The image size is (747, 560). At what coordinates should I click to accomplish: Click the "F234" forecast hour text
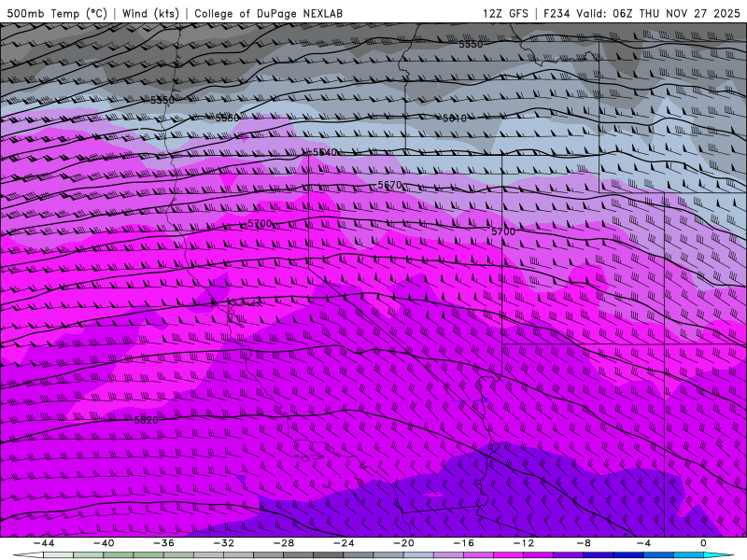click(x=557, y=13)
